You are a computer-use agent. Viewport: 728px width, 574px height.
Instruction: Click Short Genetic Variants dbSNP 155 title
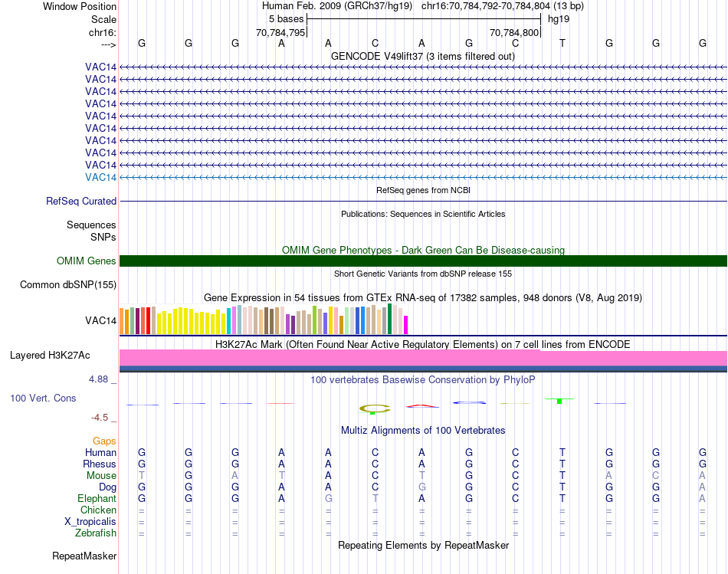[x=423, y=274]
